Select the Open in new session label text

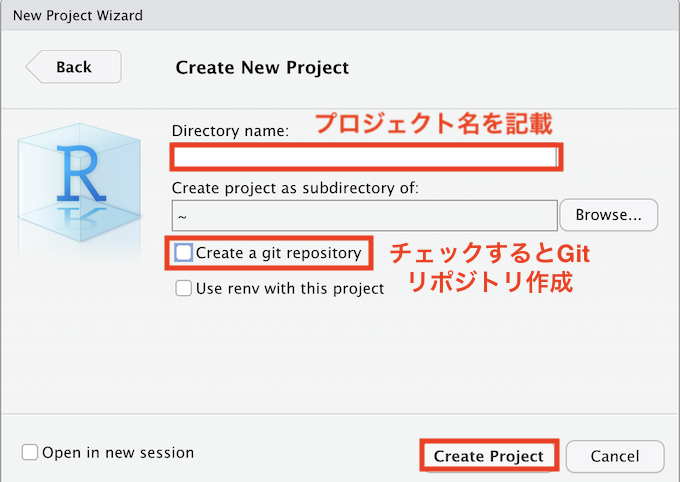118,452
